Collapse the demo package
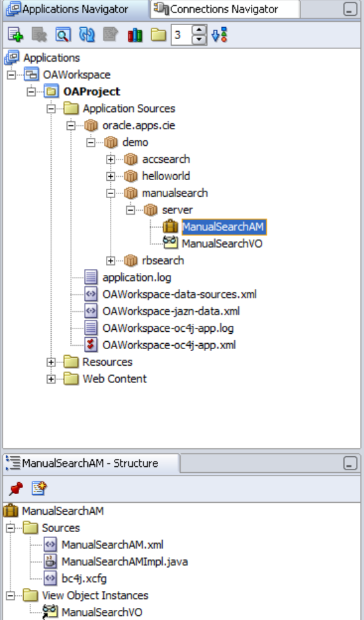 coord(91,142)
